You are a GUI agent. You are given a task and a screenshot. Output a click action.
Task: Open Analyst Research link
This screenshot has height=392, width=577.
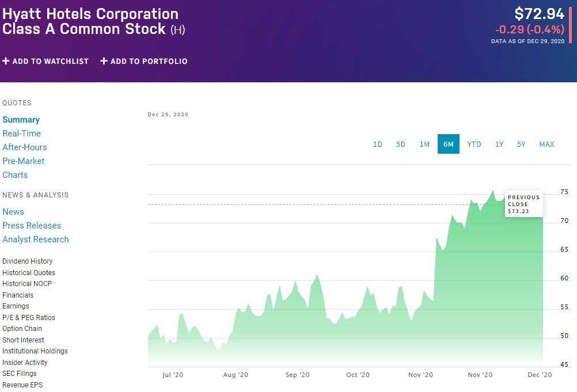coord(36,239)
